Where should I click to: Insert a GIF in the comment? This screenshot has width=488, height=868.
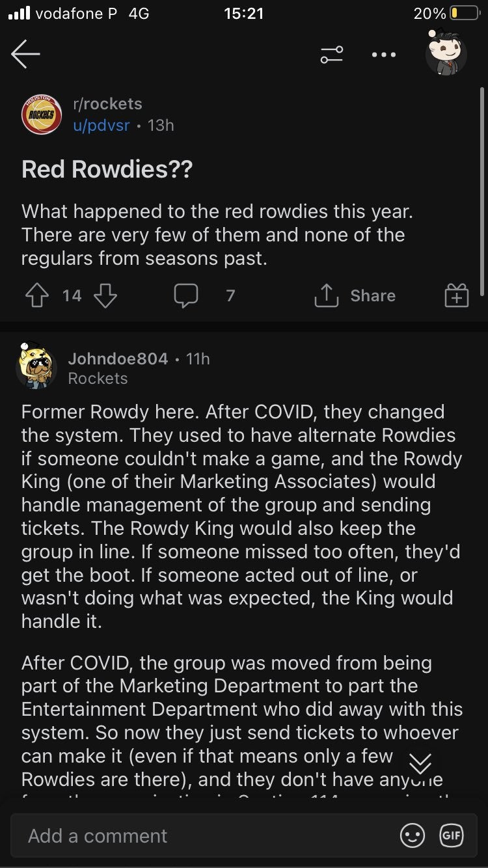(x=452, y=836)
